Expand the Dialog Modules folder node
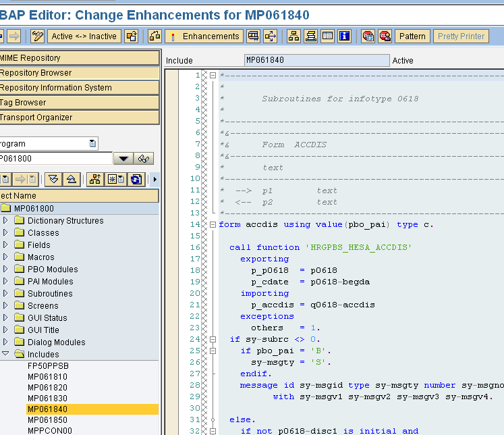 click(5, 342)
